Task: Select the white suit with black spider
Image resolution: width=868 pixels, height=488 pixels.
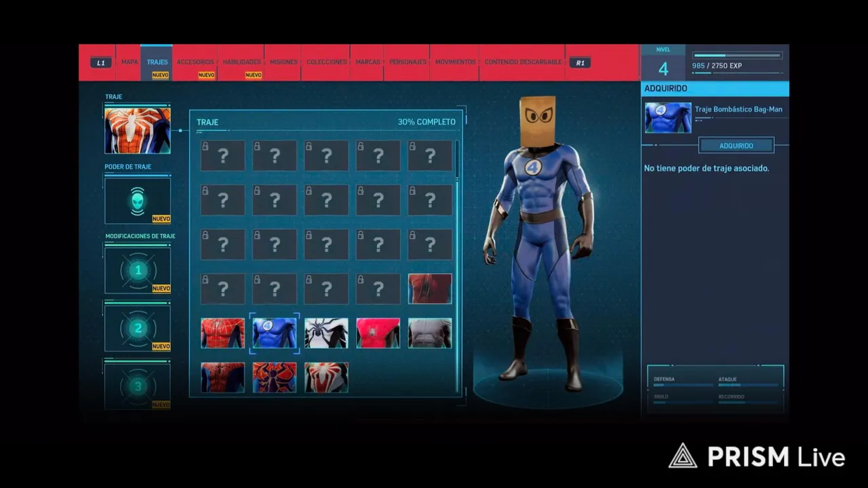Action: [x=326, y=333]
